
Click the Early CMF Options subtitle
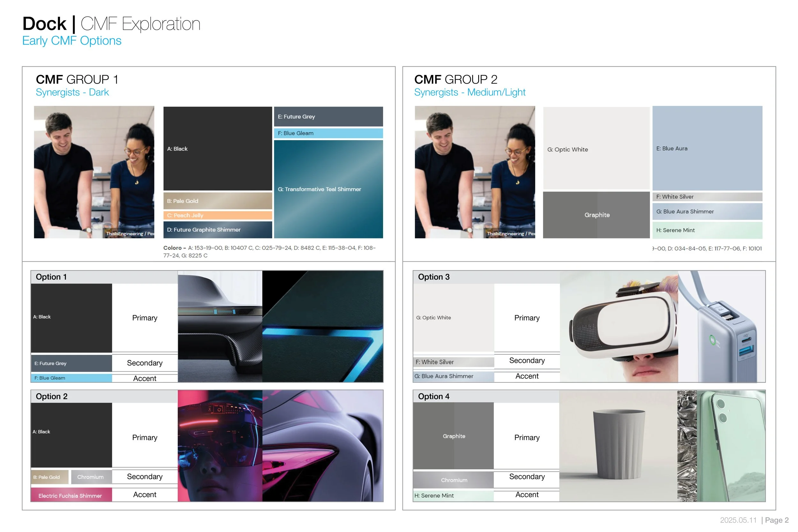[x=72, y=41]
